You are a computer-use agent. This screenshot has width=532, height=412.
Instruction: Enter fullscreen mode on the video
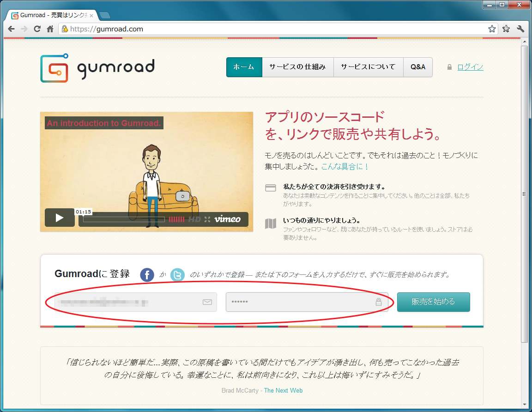[207, 219]
